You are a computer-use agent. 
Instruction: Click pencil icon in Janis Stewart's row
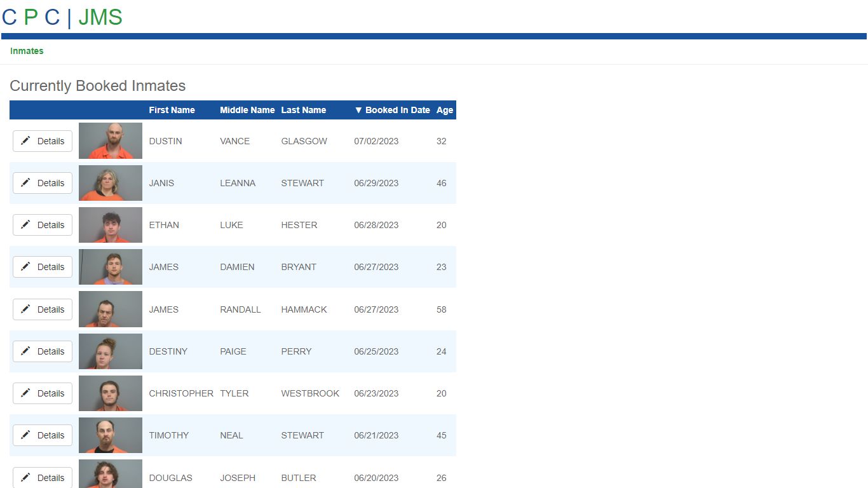[25, 183]
